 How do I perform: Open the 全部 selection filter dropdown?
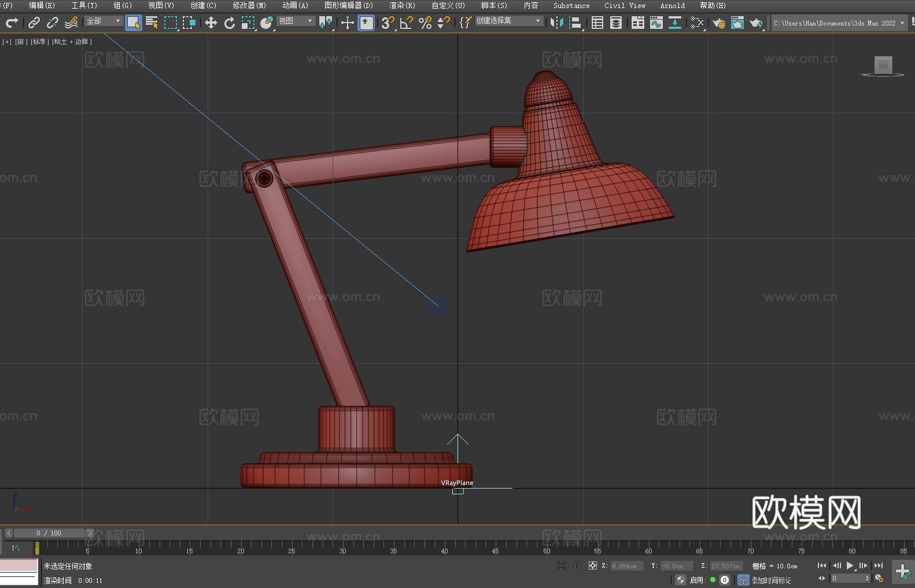(104, 21)
